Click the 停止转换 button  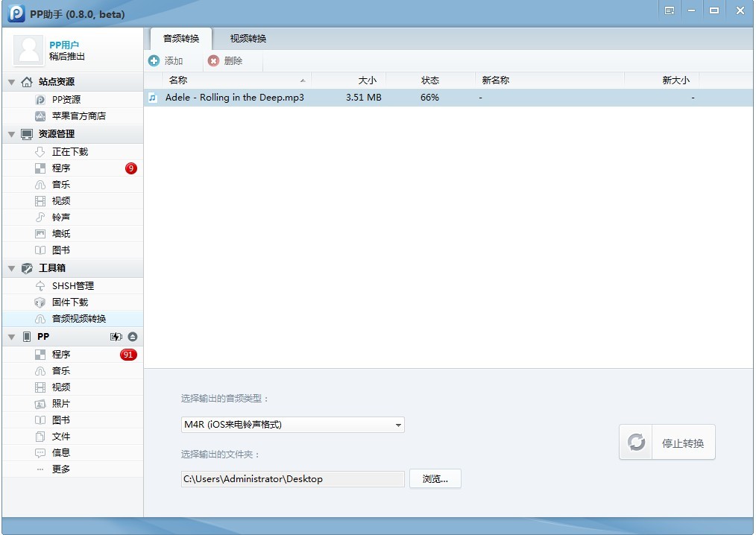tap(667, 442)
